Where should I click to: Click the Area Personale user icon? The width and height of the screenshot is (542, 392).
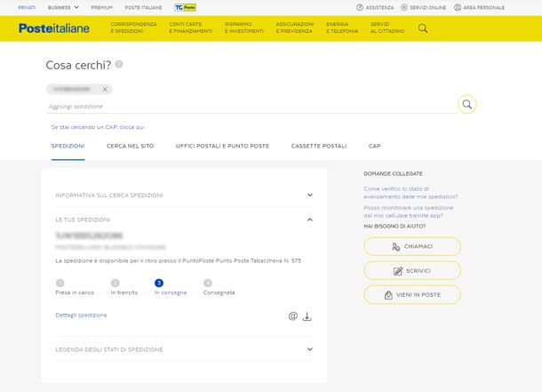click(x=458, y=7)
